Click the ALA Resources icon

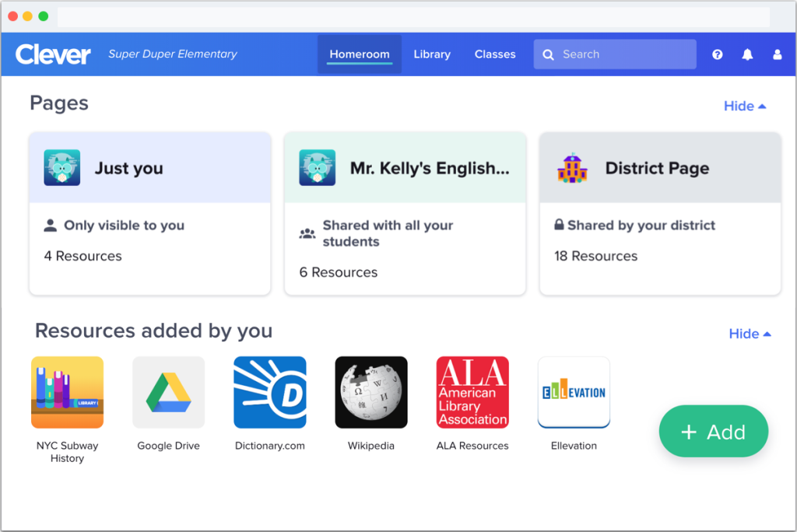point(472,393)
